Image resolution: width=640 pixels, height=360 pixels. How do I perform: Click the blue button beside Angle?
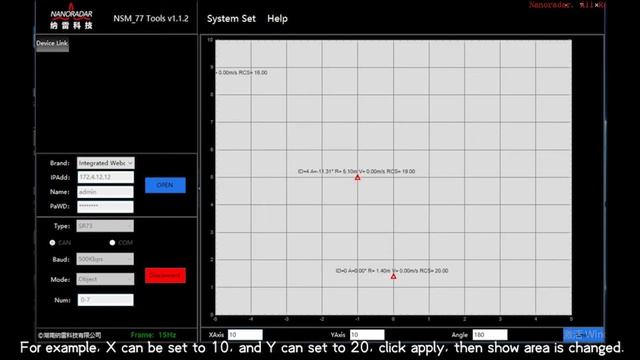(583, 335)
